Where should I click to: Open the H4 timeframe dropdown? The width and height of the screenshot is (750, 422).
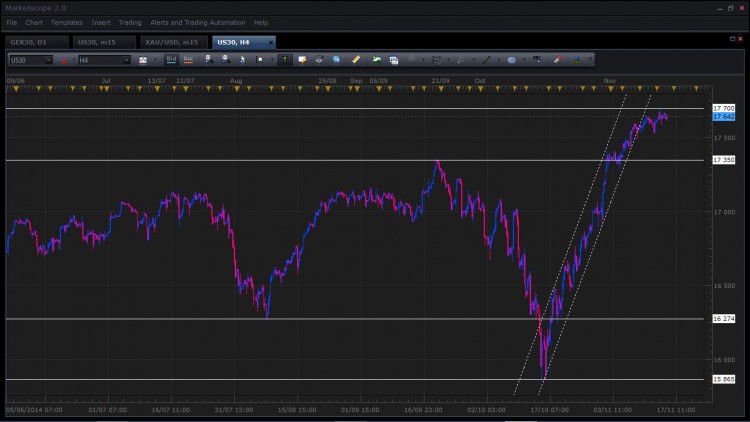126,60
